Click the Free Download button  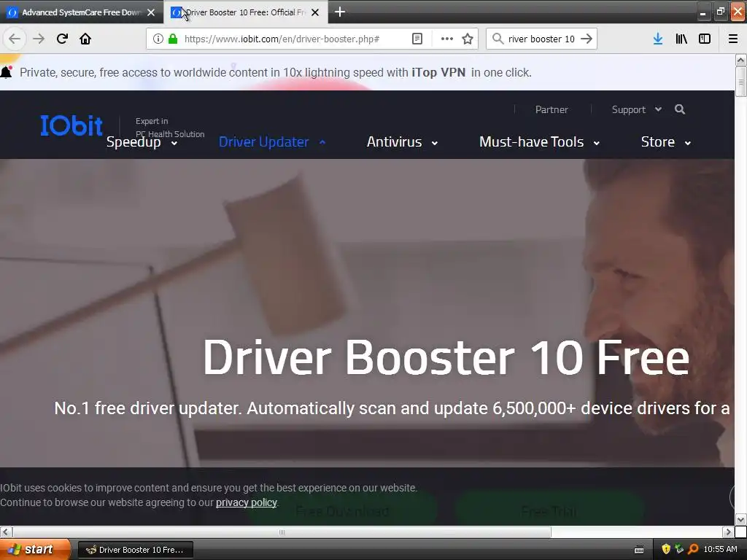(x=342, y=511)
